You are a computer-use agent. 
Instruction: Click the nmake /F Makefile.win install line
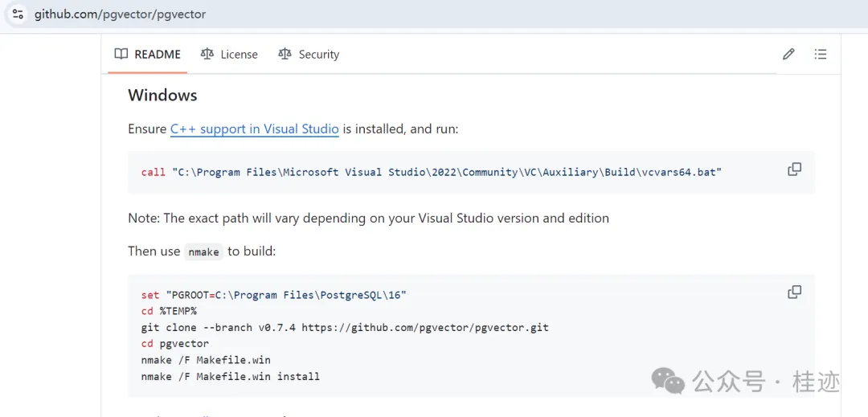point(230,376)
